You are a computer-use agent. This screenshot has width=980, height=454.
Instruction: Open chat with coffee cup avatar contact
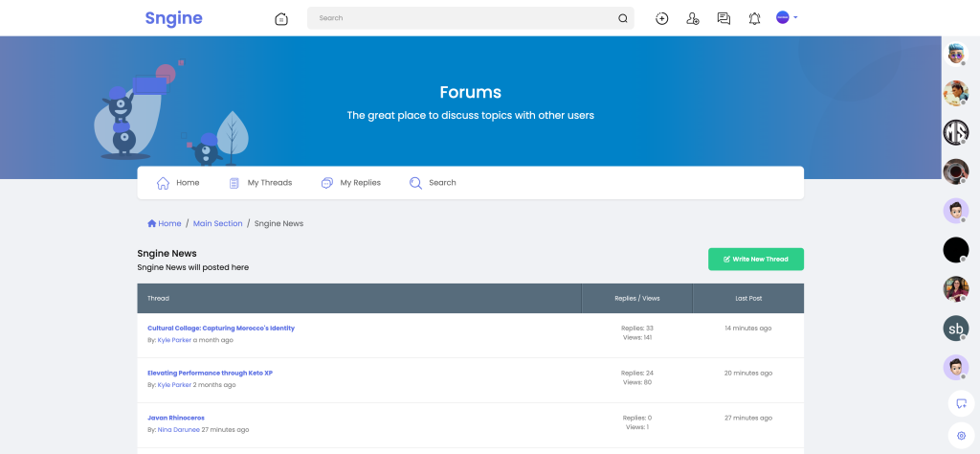[x=956, y=171]
